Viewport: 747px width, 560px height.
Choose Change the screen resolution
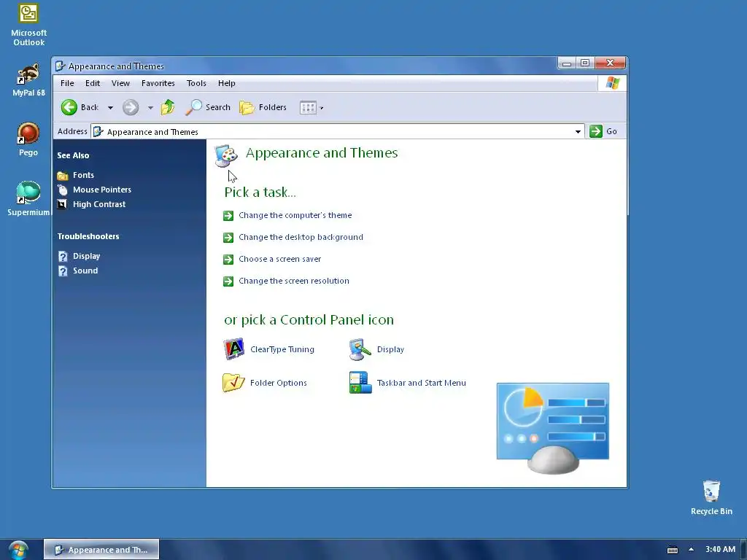pos(294,281)
